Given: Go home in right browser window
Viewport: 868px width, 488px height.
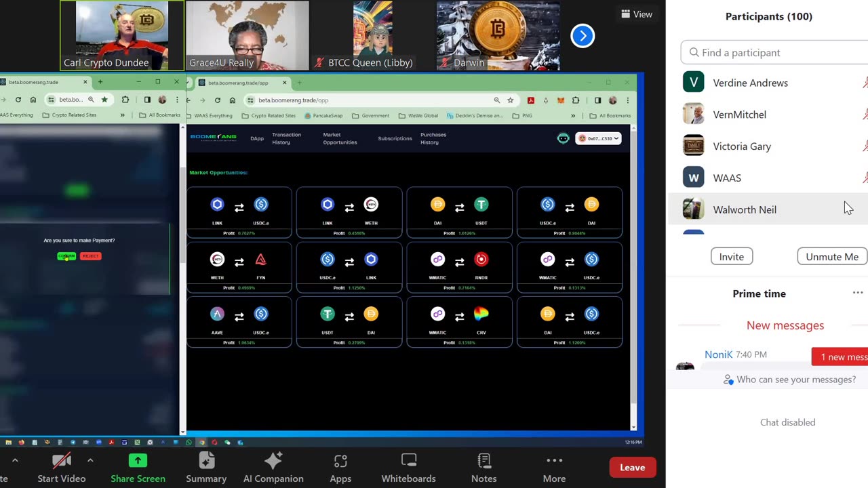Looking at the screenshot, I should [232, 100].
